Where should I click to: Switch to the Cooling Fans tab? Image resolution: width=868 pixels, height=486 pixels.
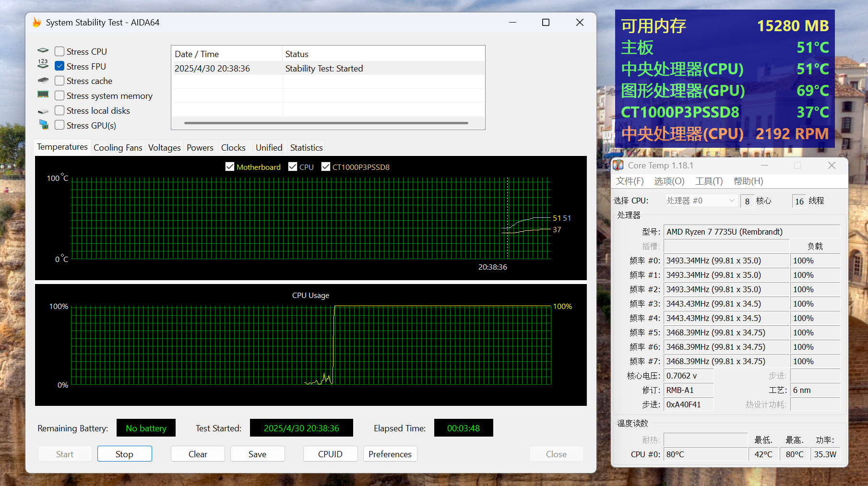click(x=118, y=148)
